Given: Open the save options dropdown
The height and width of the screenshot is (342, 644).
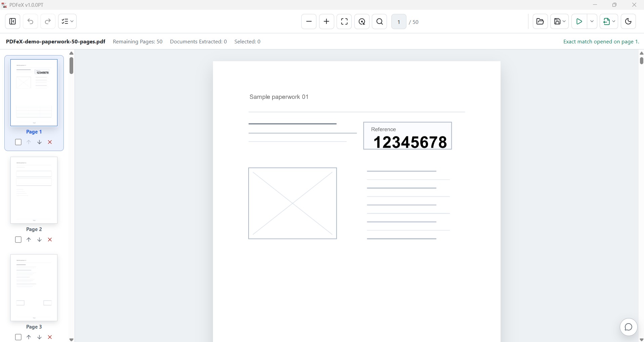Looking at the screenshot, I should click(x=560, y=22).
